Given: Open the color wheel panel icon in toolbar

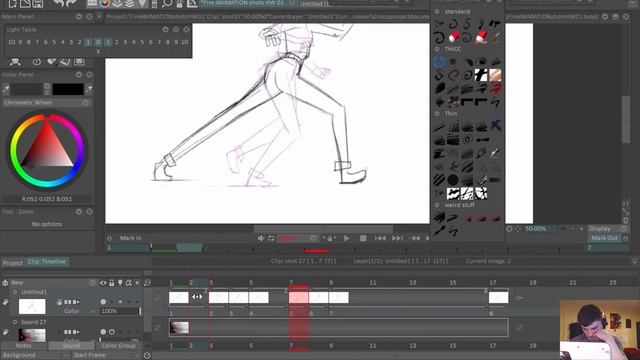Looking at the screenshot, I should 105,4.
